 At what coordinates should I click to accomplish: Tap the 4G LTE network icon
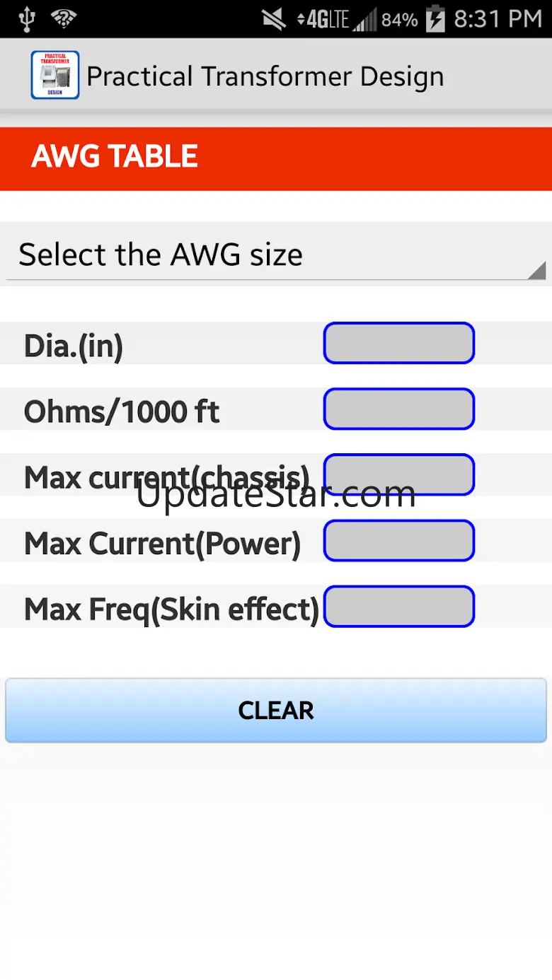[323, 20]
